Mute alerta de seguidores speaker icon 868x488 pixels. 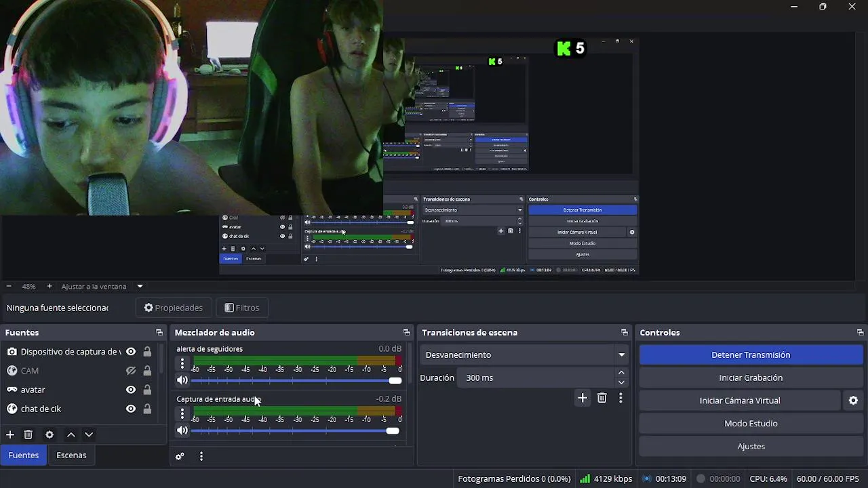pyautogui.click(x=182, y=380)
